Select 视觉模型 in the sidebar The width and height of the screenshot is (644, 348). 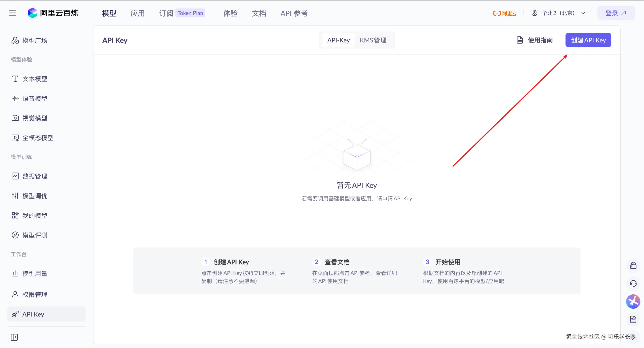coord(35,118)
